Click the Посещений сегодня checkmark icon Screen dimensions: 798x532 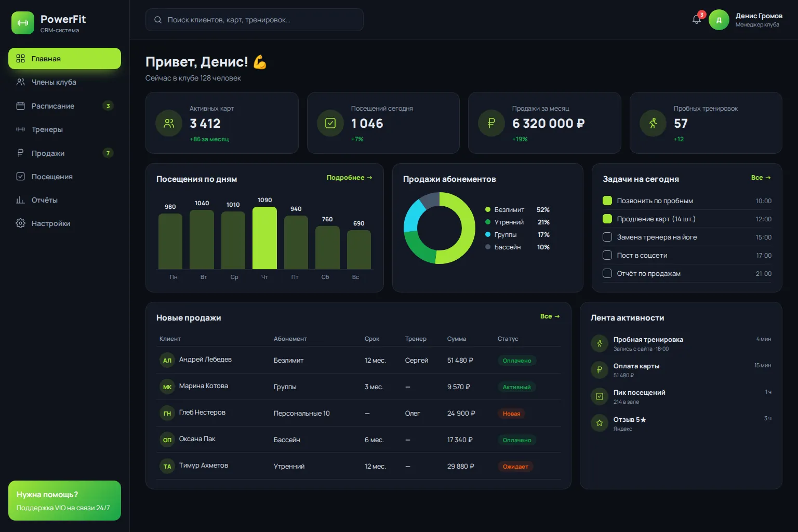330,123
